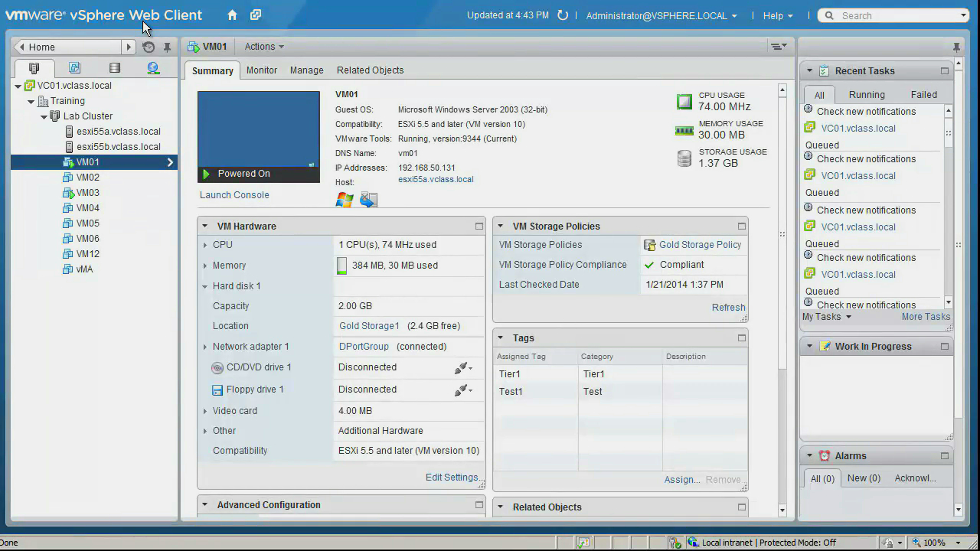
Task: Switch to Hosts and Clusters inventory tab
Action: click(34, 68)
